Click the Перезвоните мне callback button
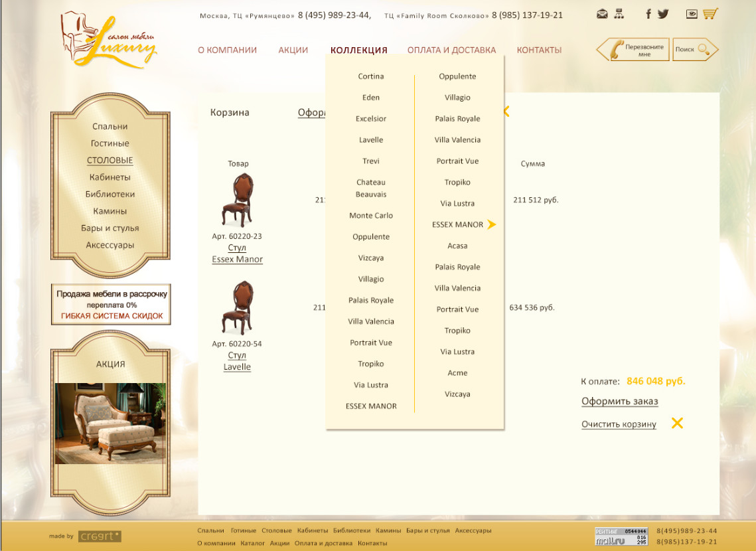The height and width of the screenshot is (551, 756). pos(633,49)
